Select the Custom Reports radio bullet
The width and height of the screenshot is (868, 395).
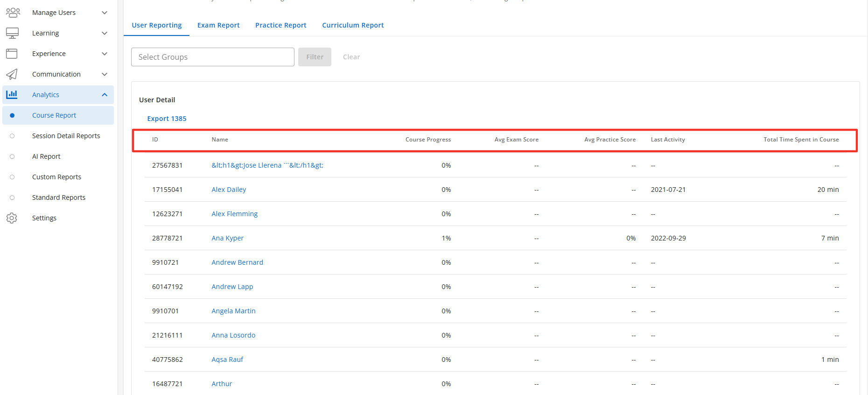click(x=12, y=177)
